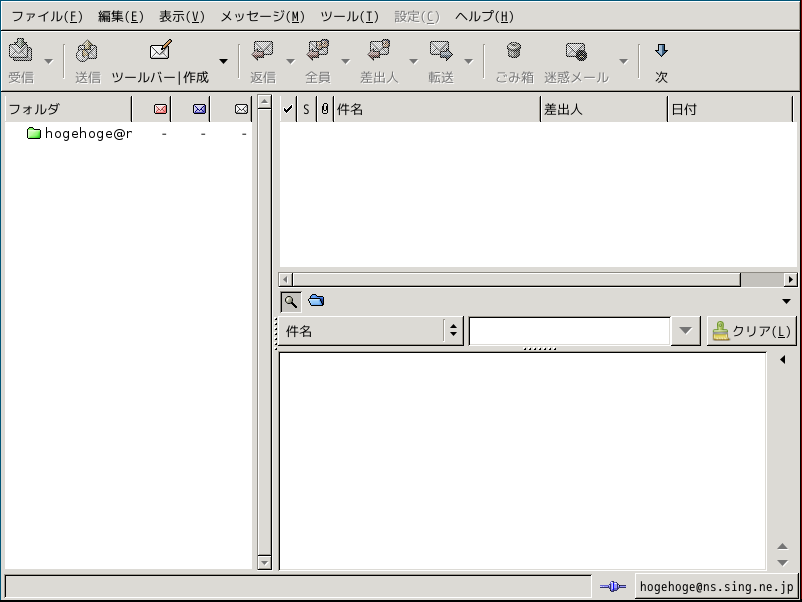Screen dimensions: 802x602
Task: Click the message list horizontal scrollbar thumb
Action: pos(516,279)
